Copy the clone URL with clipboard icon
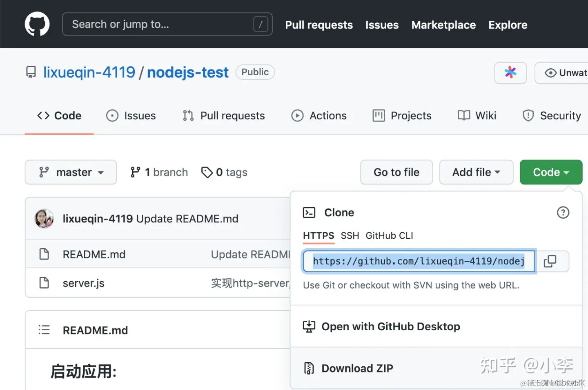The image size is (588, 390). 550,261
